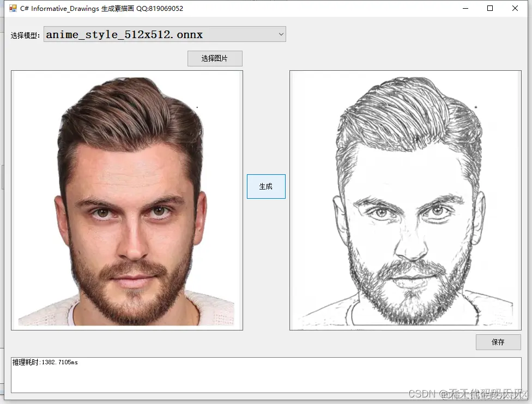Click the source portrait photo preview
This screenshot has height=404, width=532.
(127, 200)
